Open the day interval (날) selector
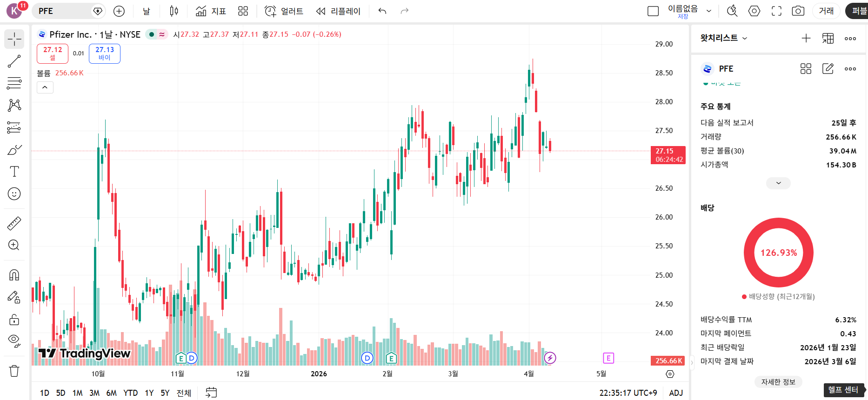 point(147,11)
